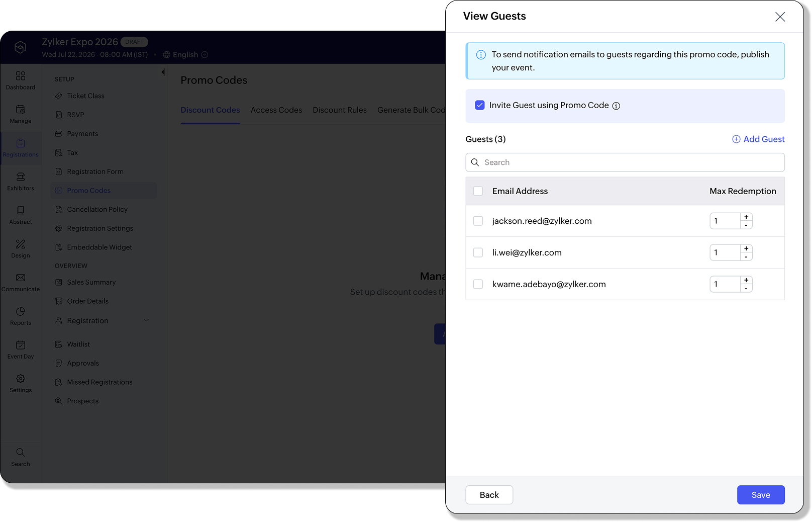Viewport: 812px width, 522px height.
Task: Switch to Discount Codes tab
Action: tap(210, 110)
